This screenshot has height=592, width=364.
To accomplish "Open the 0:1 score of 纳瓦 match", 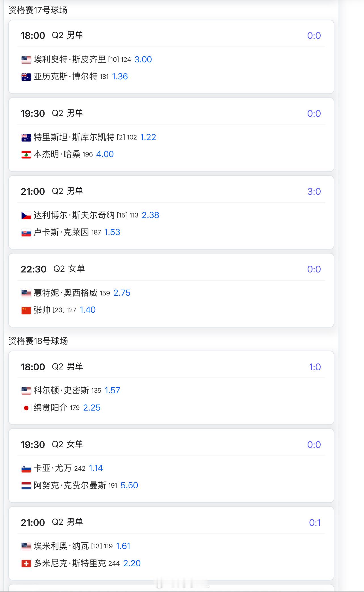I will (315, 523).
